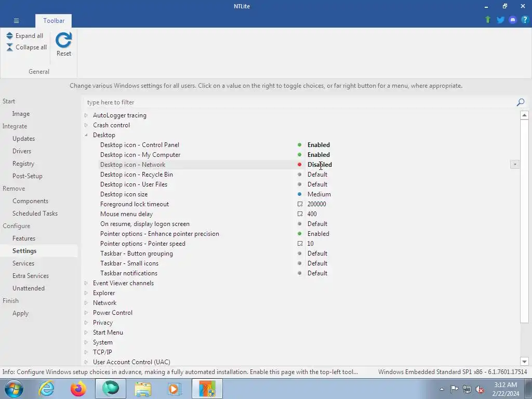The image size is (532, 399).
Task: Open the hamburger menu icon
Action: click(x=16, y=21)
